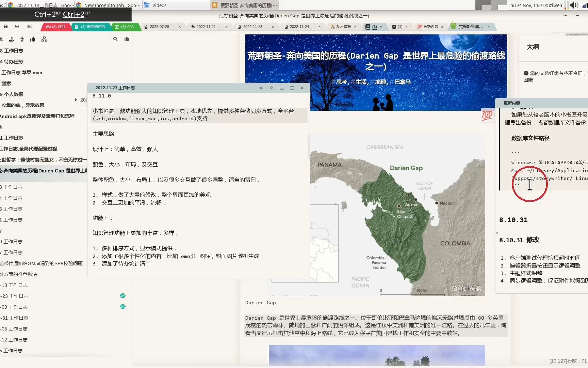This screenshot has height=368, width=588.
Task: Click the 主要思路 line in floating note
Action: 103,134
